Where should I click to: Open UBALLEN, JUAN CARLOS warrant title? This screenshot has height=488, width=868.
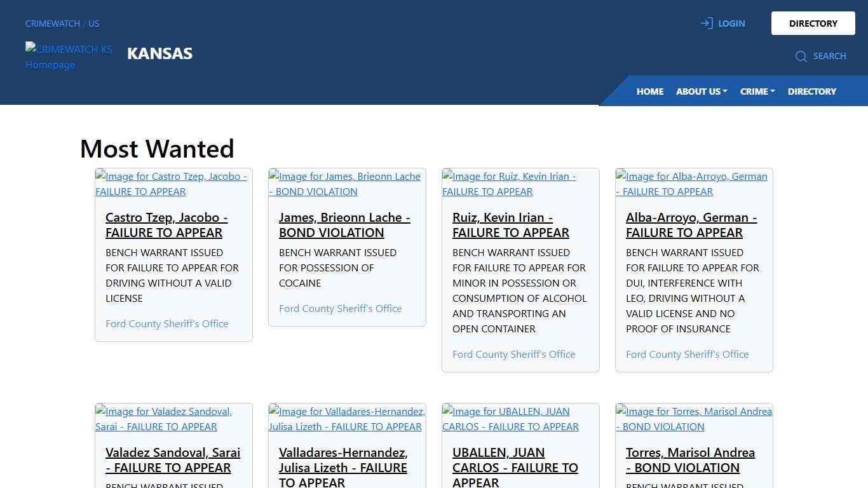click(515, 468)
